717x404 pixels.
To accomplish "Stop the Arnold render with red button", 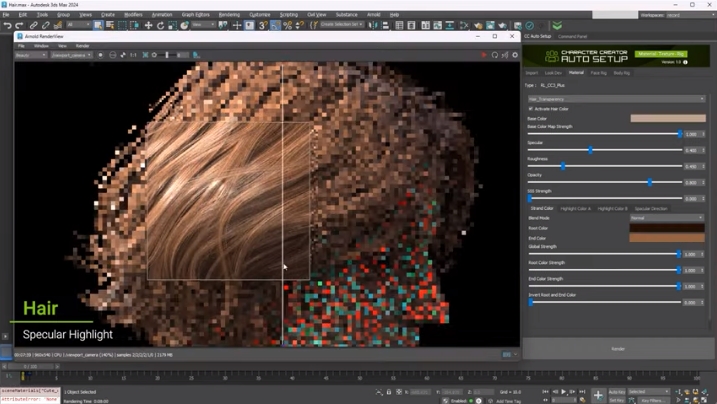I will [x=484, y=55].
